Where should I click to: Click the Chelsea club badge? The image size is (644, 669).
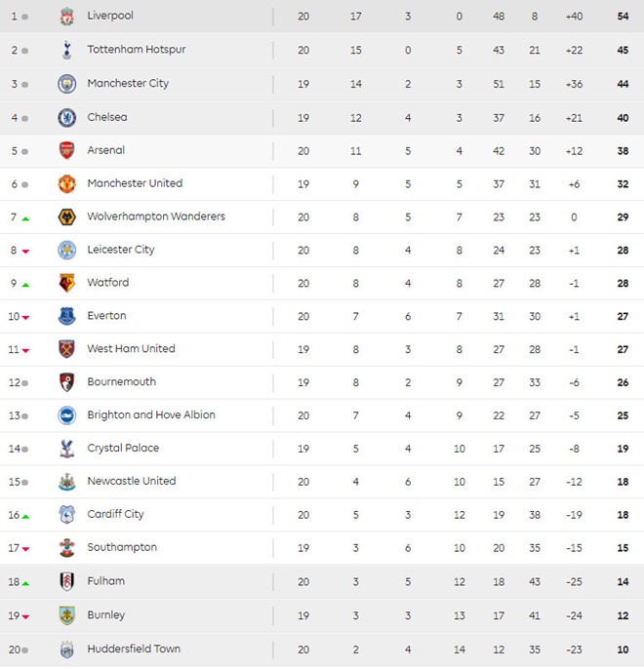(x=66, y=118)
